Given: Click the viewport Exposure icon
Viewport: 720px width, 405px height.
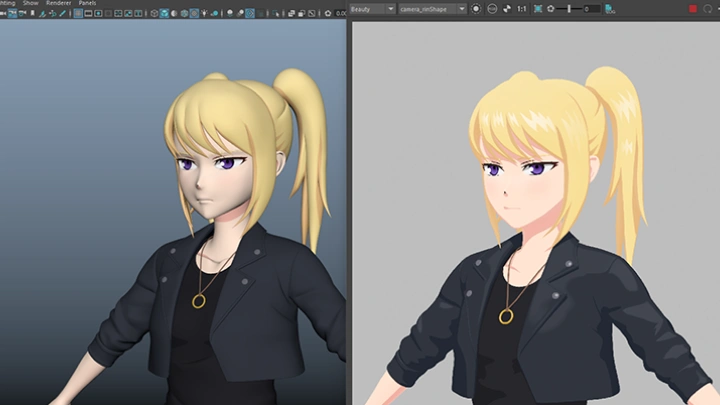Looking at the screenshot, I should coord(327,13).
